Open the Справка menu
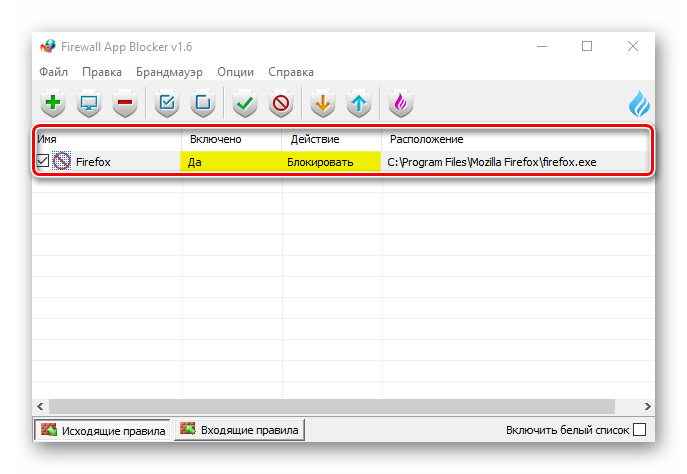The width and height of the screenshot is (687, 474). pyautogui.click(x=291, y=72)
